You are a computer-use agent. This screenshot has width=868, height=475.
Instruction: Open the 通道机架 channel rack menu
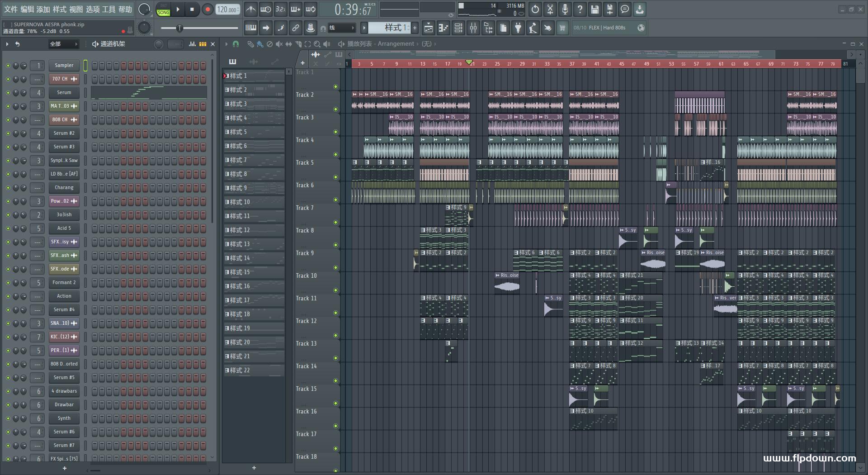108,44
